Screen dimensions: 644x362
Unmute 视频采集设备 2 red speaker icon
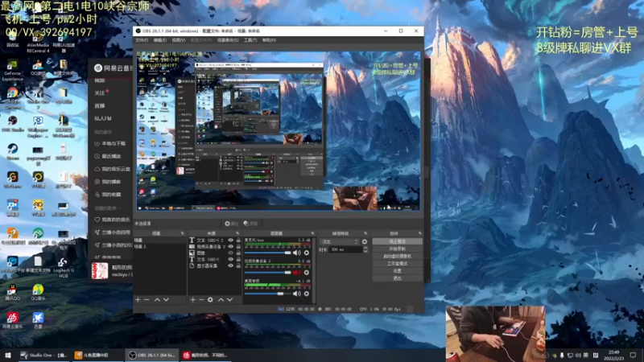[297, 273]
